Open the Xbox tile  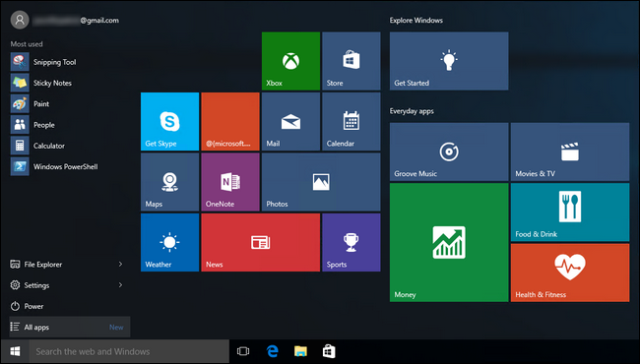point(290,61)
